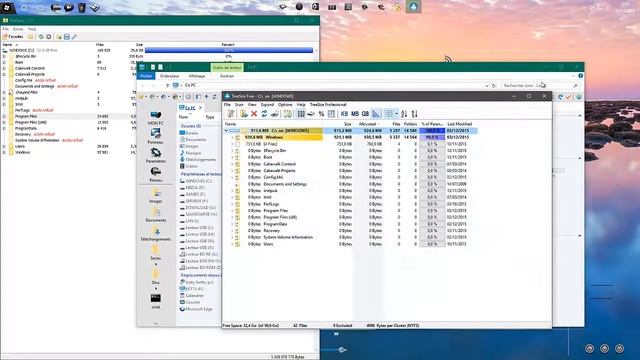This screenshot has width=640, height=360.
Task: Expand the Users folder in TreeSize
Action: click(232, 244)
